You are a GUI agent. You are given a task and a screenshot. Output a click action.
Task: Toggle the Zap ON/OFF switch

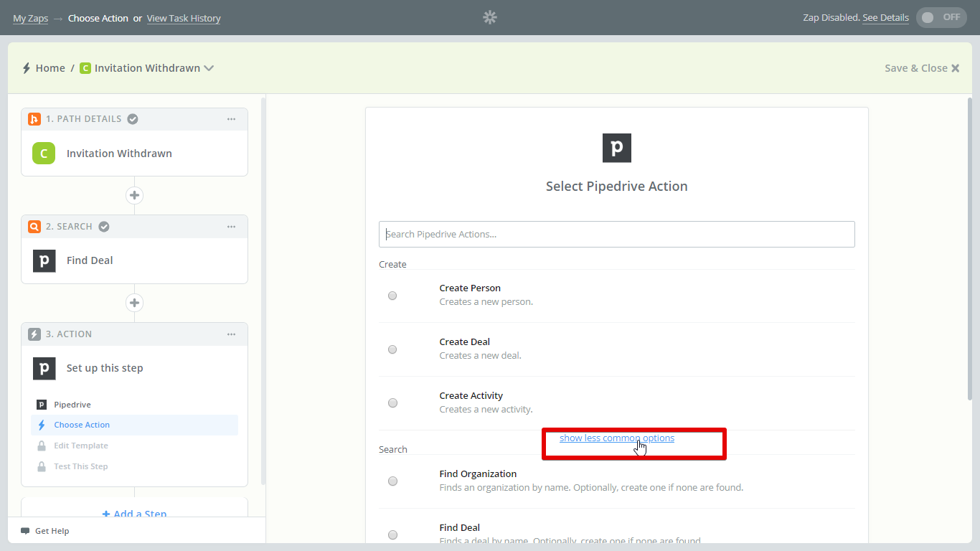click(941, 17)
